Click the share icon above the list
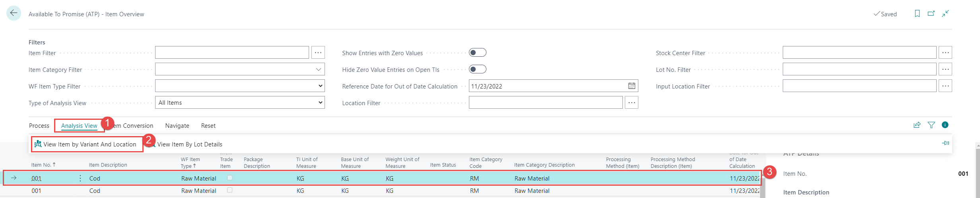 [x=917, y=125]
